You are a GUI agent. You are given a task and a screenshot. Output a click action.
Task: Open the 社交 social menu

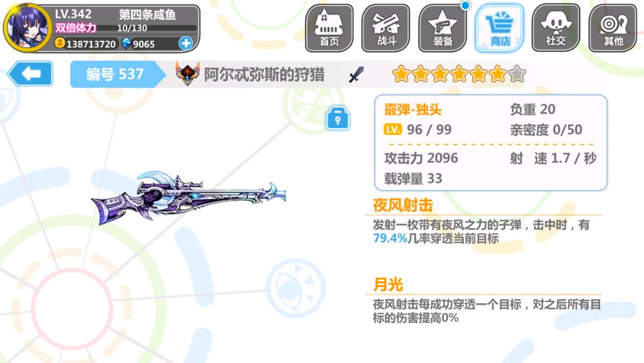tap(556, 28)
